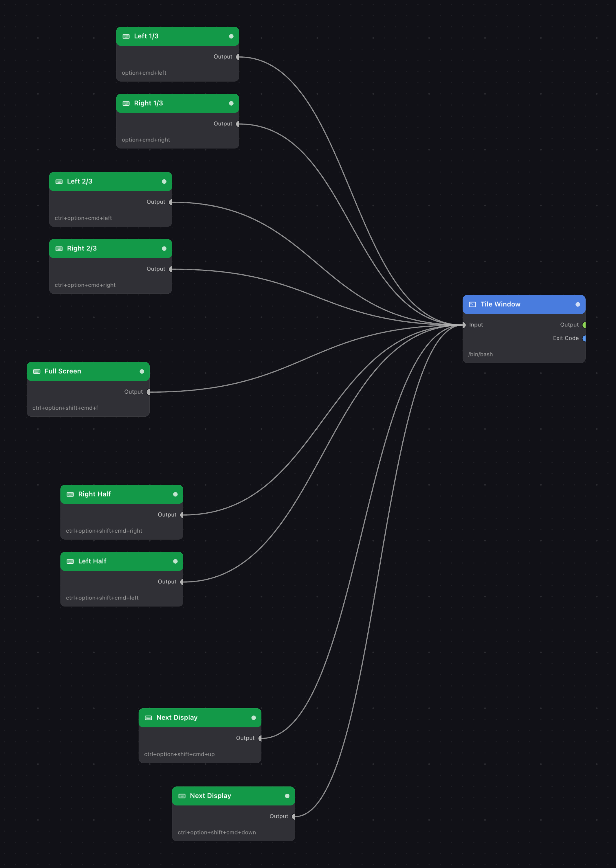Click the keyboard icon on Right 2/3 node
This screenshot has width=616, height=868.
click(x=59, y=249)
